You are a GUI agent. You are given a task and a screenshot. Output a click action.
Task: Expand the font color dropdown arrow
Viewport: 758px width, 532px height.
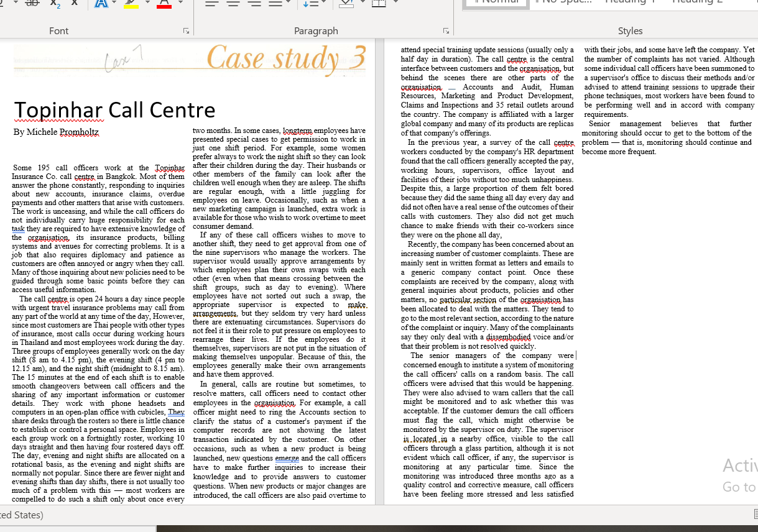[x=180, y=3]
